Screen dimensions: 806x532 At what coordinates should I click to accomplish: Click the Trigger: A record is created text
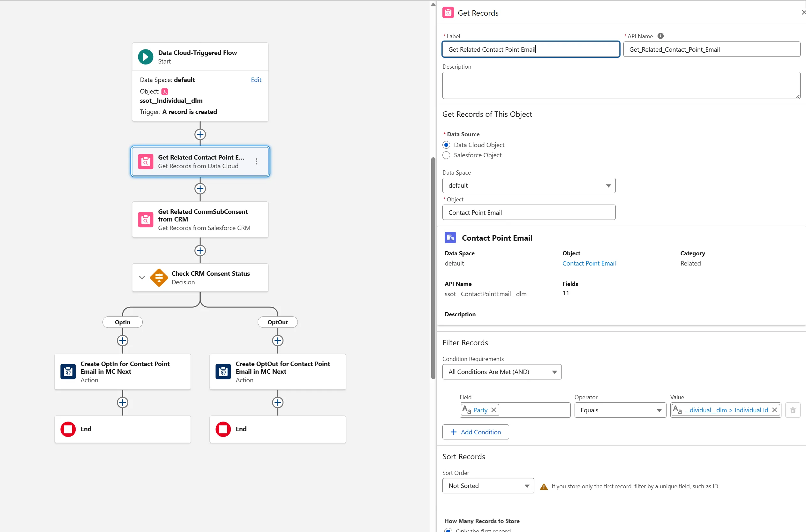178,112
